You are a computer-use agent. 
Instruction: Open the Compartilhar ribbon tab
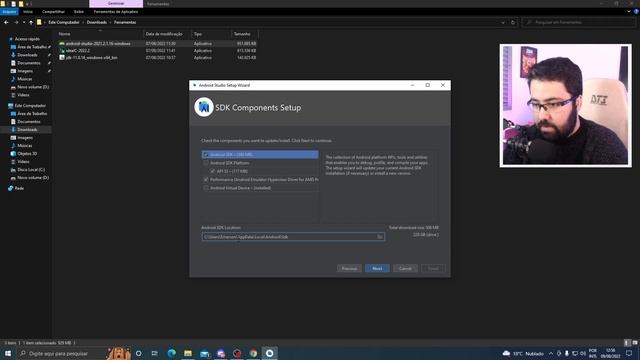click(x=53, y=12)
